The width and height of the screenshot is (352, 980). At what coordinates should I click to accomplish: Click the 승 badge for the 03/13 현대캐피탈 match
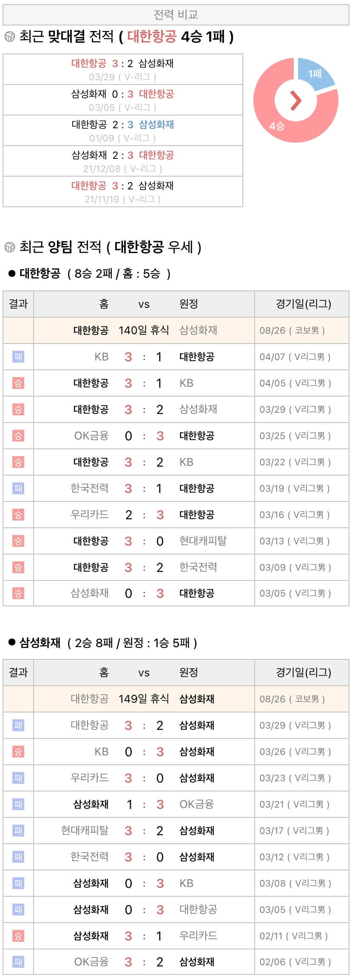click(x=18, y=541)
